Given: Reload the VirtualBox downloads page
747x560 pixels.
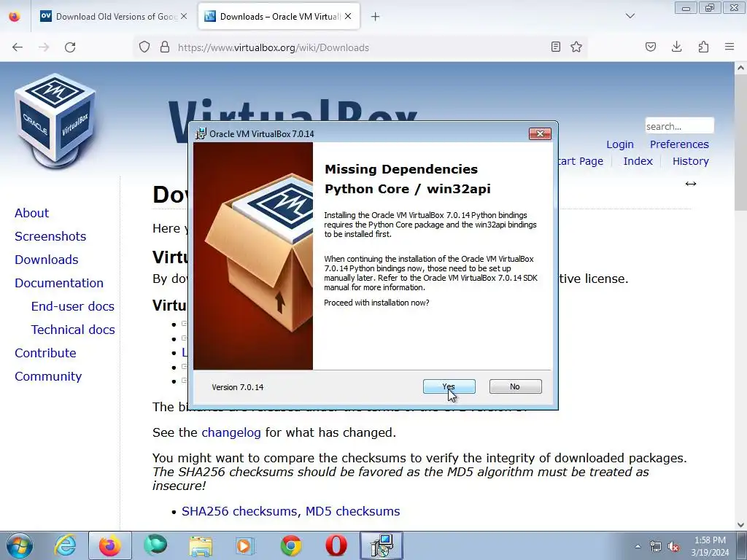Looking at the screenshot, I should [x=70, y=47].
